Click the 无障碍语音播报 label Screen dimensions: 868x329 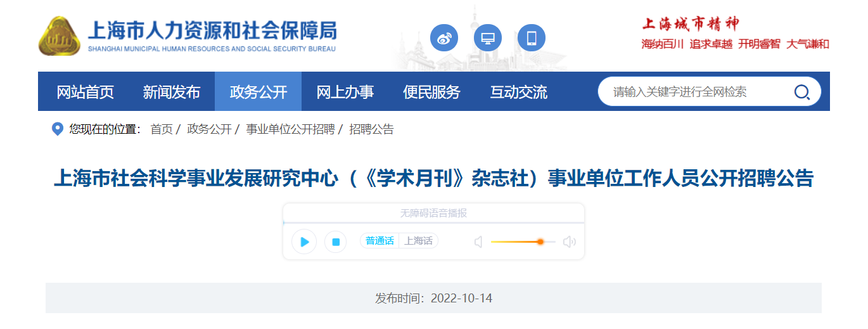pos(433,213)
